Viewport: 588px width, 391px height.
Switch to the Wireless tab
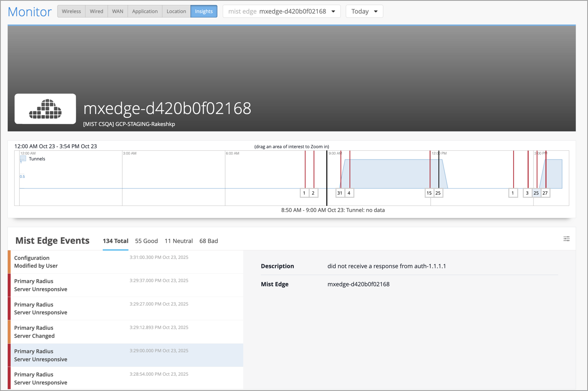click(x=71, y=12)
